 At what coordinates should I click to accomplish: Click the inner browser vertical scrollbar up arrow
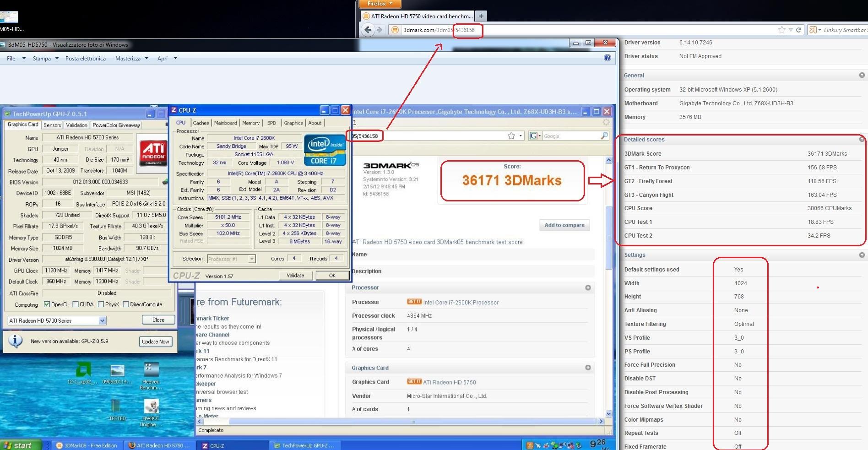(x=608, y=160)
